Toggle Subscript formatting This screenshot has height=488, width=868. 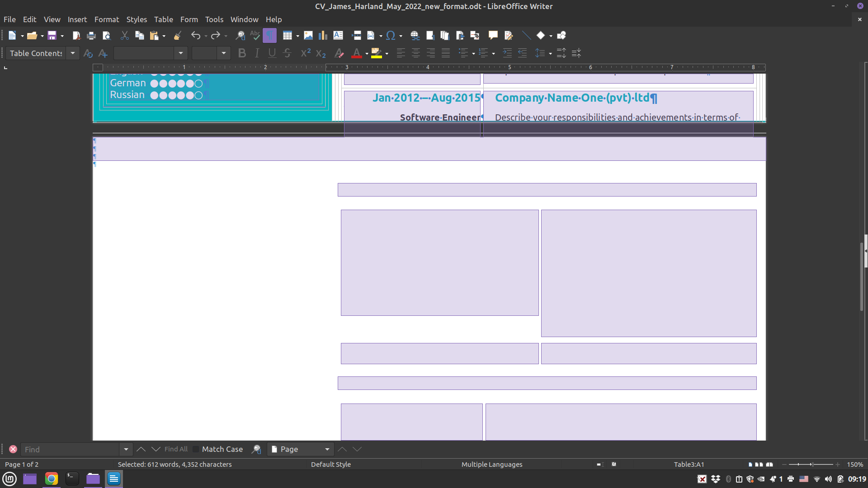321,53
